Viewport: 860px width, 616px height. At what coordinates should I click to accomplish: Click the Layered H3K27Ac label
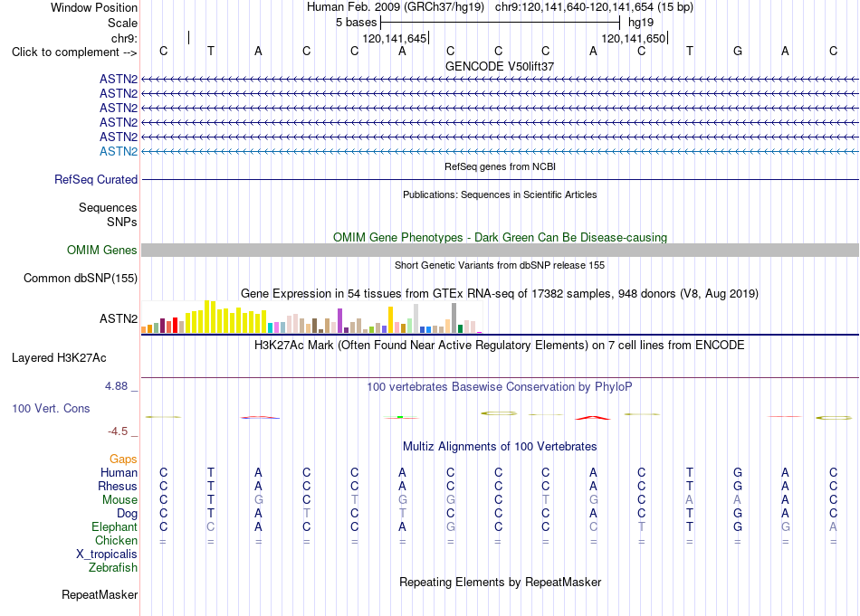tap(59, 358)
